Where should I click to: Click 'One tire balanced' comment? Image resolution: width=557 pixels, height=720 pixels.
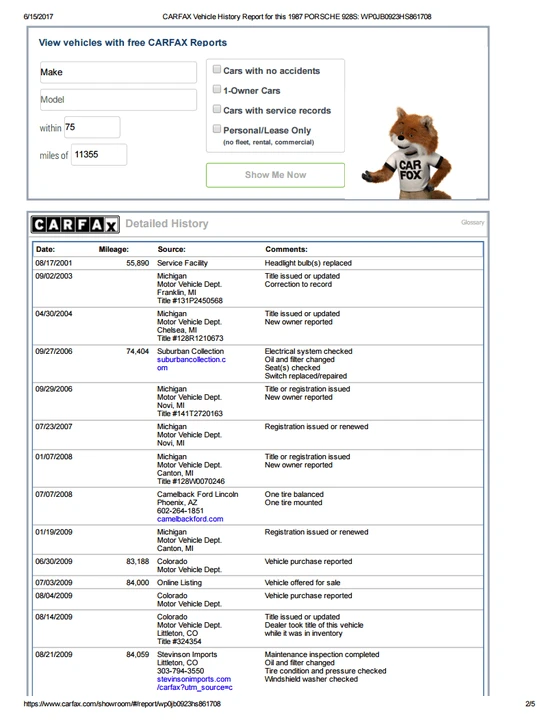point(294,495)
